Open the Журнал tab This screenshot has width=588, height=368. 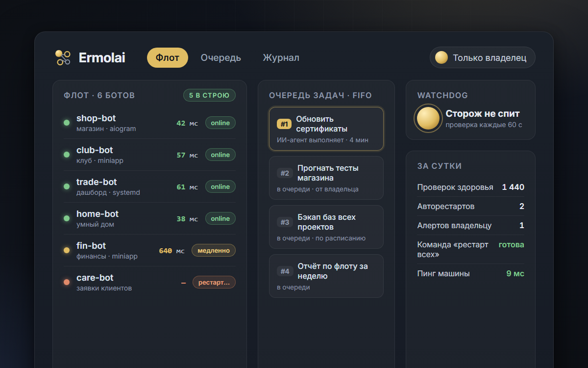(x=281, y=57)
